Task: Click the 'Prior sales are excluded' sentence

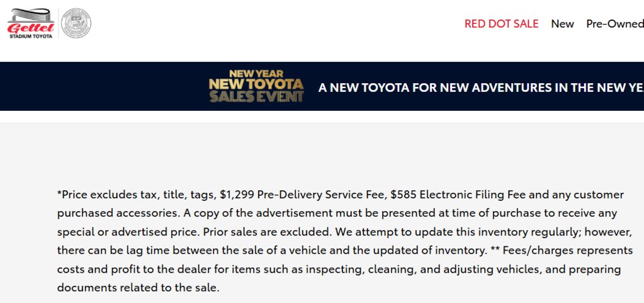Action: (x=267, y=232)
